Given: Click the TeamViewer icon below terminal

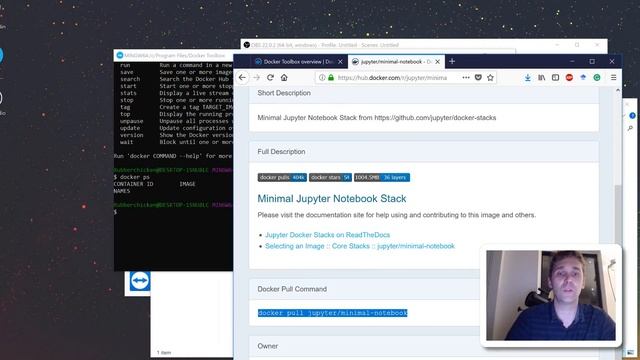Looking at the screenshot, I should pos(140,281).
